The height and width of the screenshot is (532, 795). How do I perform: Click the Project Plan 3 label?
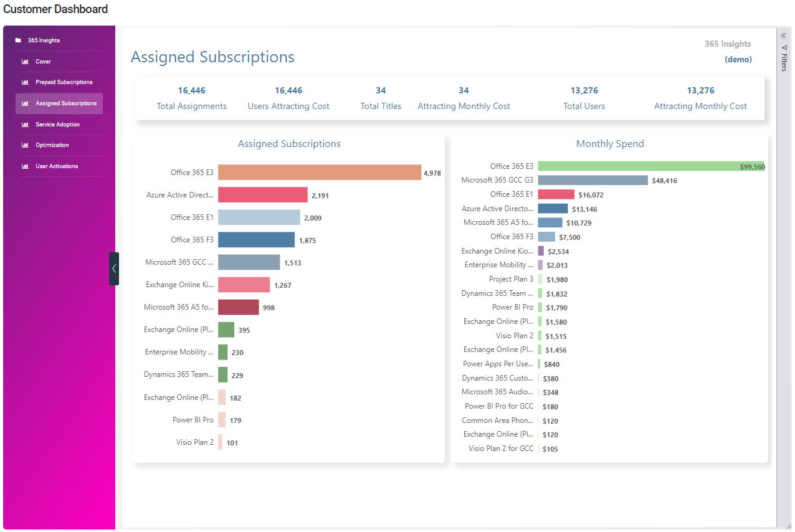tap(511, 279)
